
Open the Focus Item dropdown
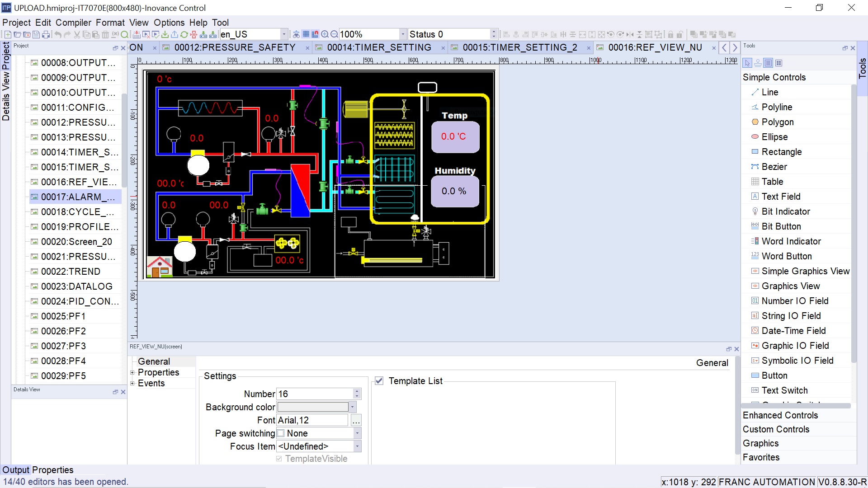pyautogui.click(x=357, y=446)
